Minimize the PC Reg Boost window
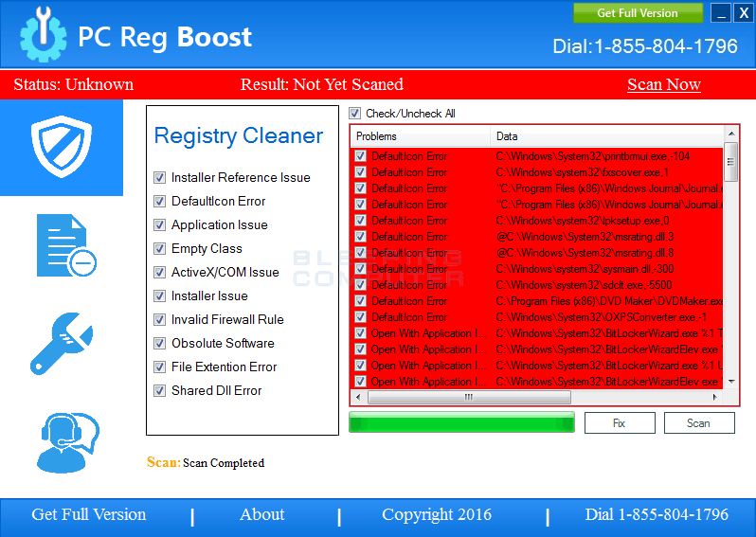The height and width of the screenshot is (537, 756). click(721, 13)
